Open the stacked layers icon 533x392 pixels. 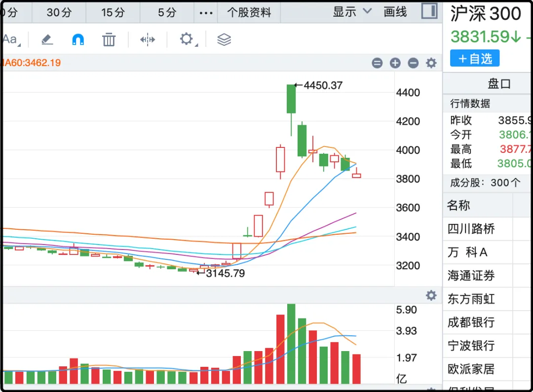pyautogui.click(x=224, y=39)
